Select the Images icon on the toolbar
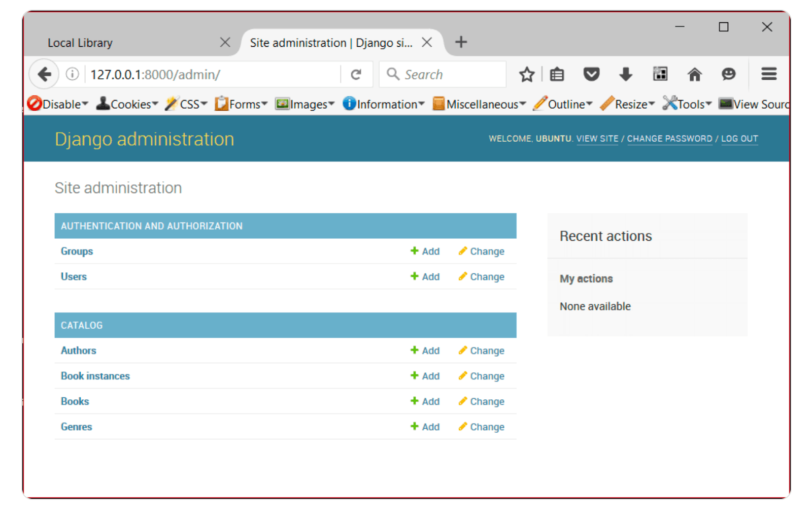812x510 pixels. (284, 104)
